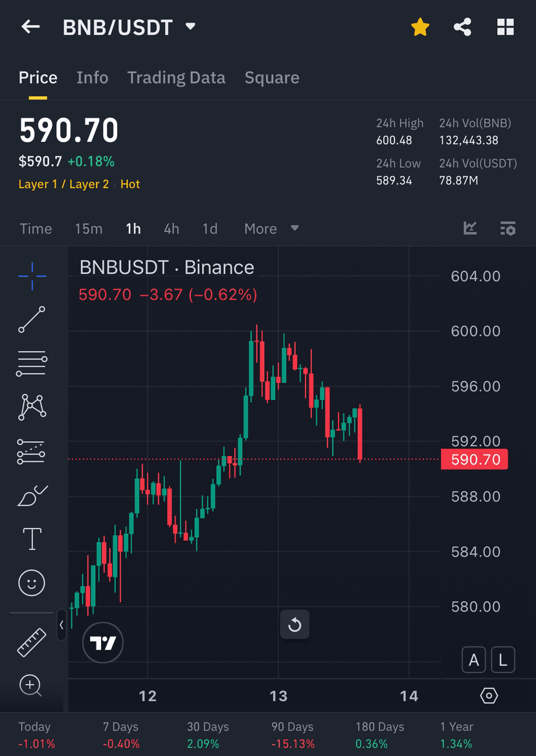Click the 24h Vol(BNB) value 132,443.38
The image size is (536, 756).
469,141
